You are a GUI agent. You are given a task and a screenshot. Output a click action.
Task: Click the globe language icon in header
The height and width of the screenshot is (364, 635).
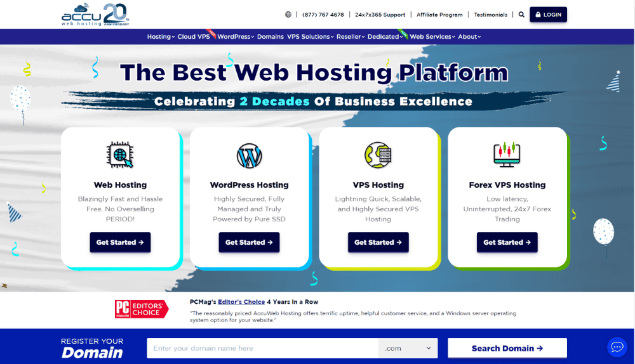(x=288, y=15)
